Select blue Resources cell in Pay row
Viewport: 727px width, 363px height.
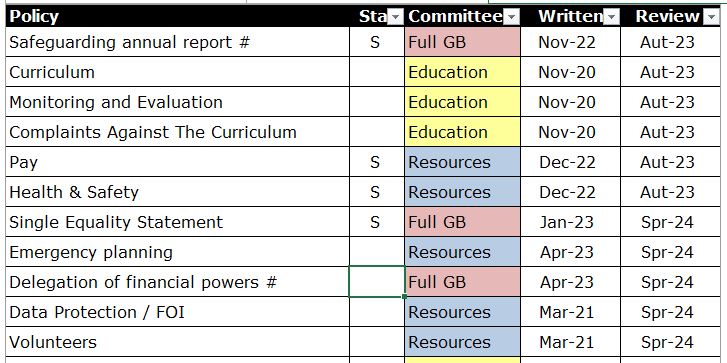click(x=462, y=162)
